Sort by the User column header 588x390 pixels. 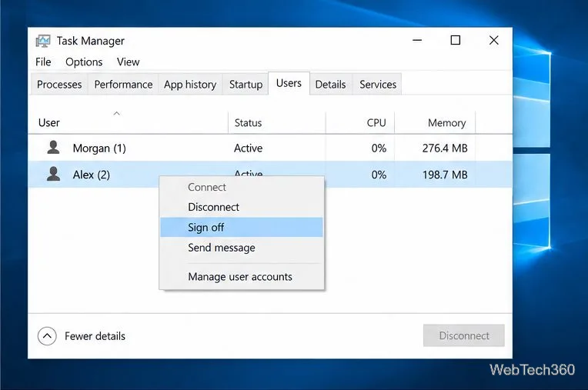(x=128, y=122)
